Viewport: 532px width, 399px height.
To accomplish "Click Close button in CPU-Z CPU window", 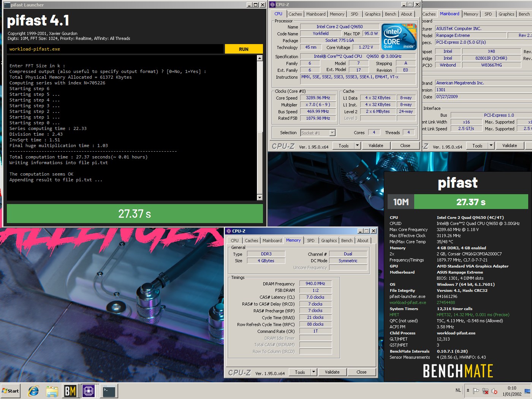I will (x=405, y=146).
